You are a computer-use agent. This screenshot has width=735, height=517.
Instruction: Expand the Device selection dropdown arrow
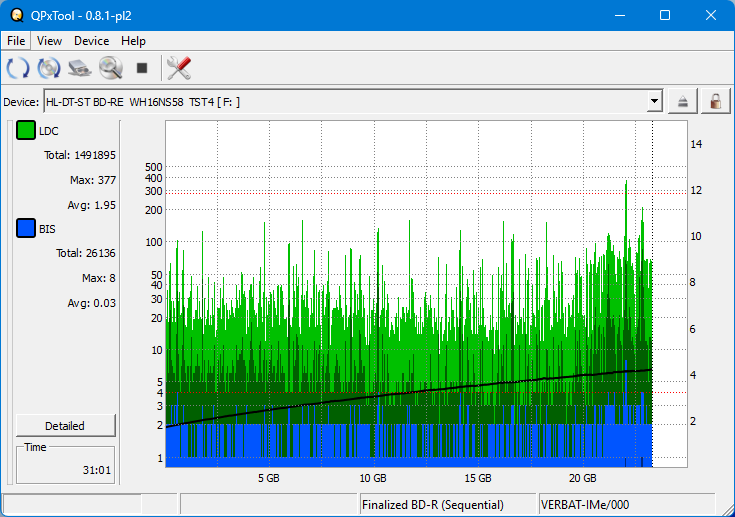(654, 101)
